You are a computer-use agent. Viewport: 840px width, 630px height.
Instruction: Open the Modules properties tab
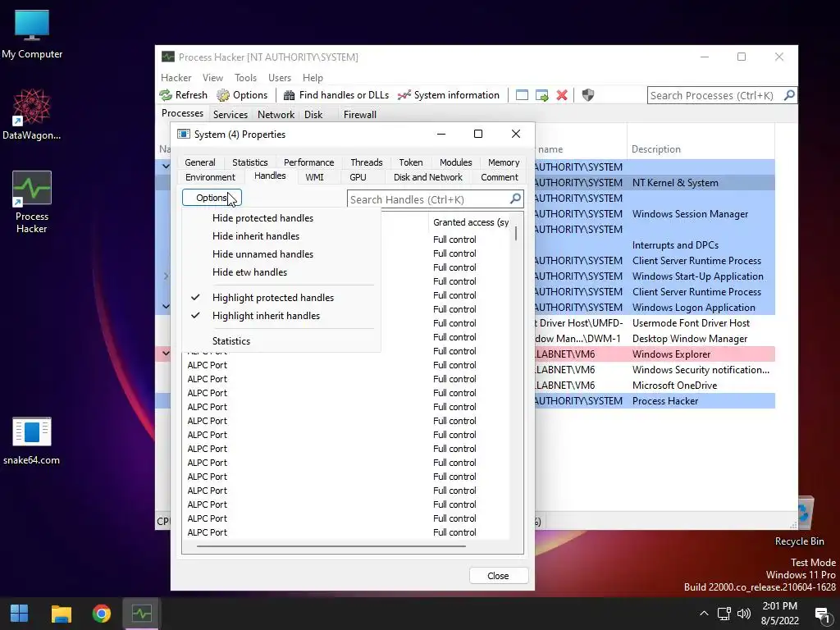(x=456, y=162)
